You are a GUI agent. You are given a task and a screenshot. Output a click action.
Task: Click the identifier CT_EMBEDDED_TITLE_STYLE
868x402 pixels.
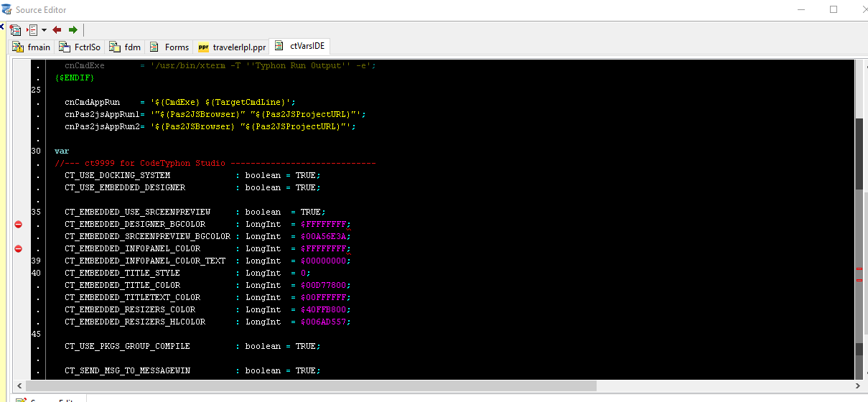[x=122, y=273]
